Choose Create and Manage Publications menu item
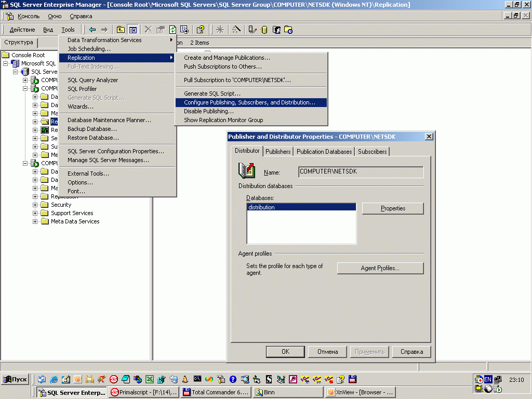 (251, 58)
